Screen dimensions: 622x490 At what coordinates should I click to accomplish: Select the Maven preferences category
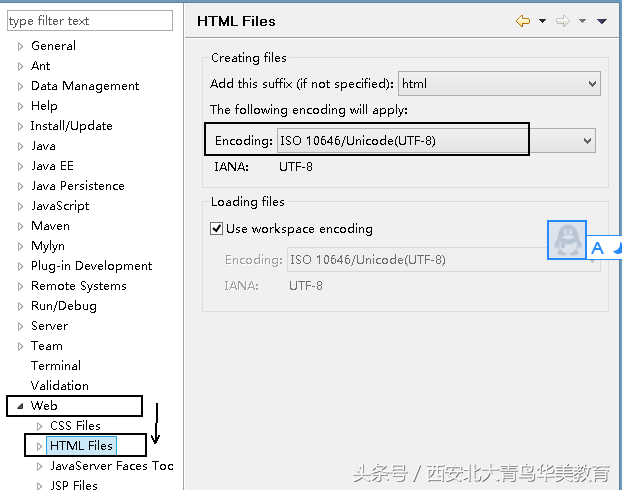pos(50,226)
